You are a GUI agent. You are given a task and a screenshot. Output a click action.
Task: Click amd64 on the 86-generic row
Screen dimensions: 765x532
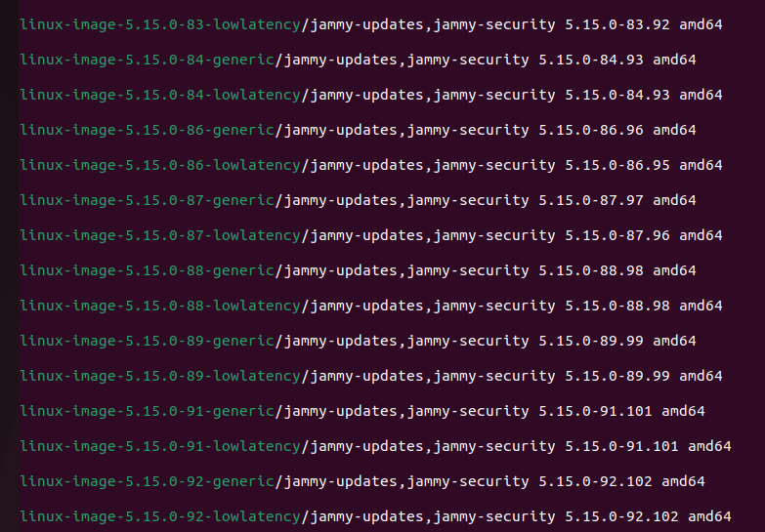675,130
